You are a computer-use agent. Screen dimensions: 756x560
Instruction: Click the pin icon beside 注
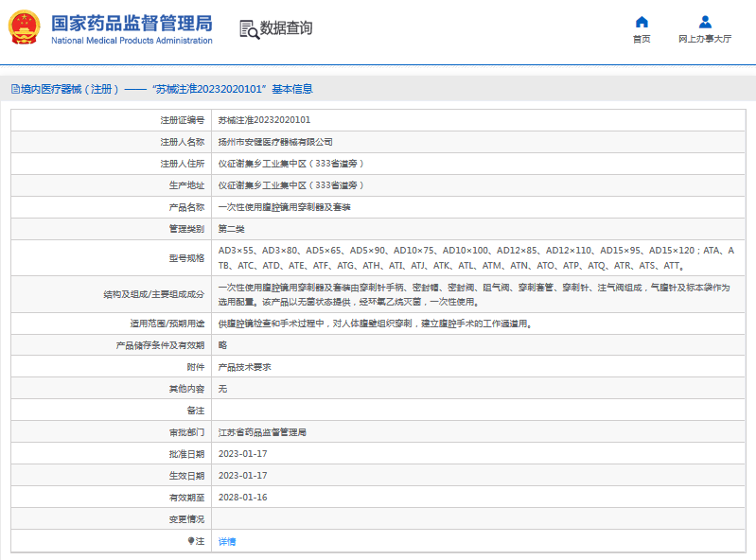tap(191, 541)
